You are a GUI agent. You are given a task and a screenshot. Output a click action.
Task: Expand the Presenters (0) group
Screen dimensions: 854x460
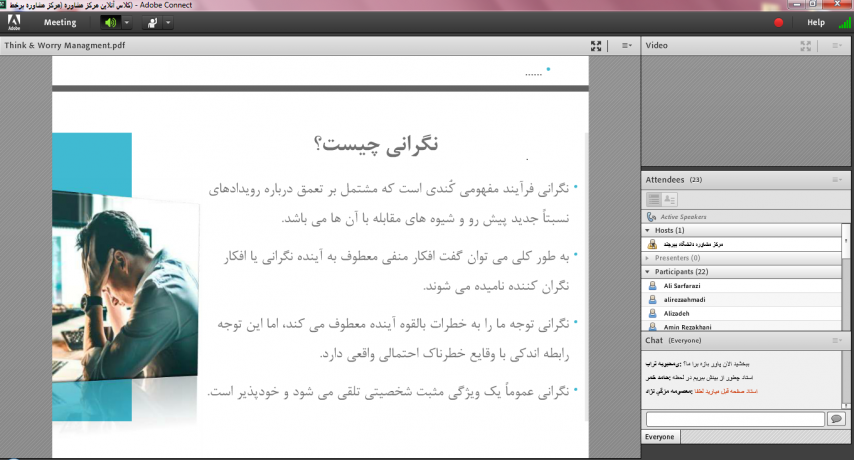point(648,258)
